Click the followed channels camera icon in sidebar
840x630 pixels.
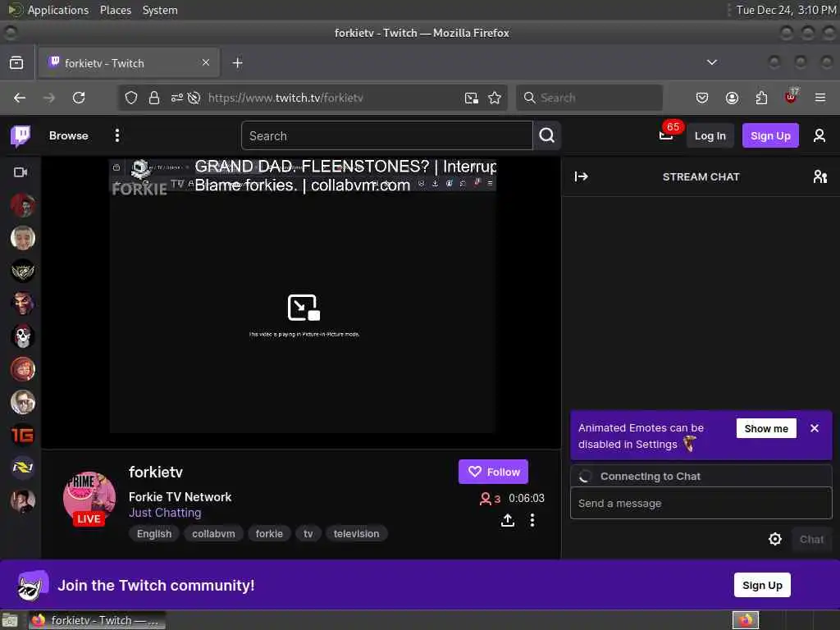(21, 172)
